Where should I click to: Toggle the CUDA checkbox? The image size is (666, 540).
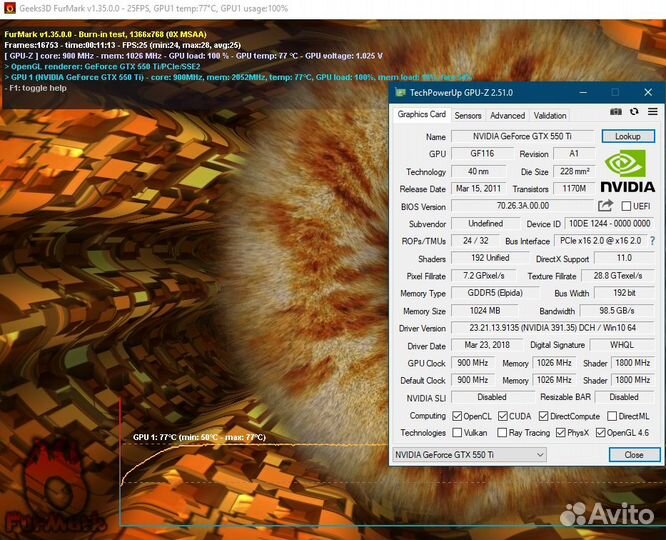tap(502, 416)
